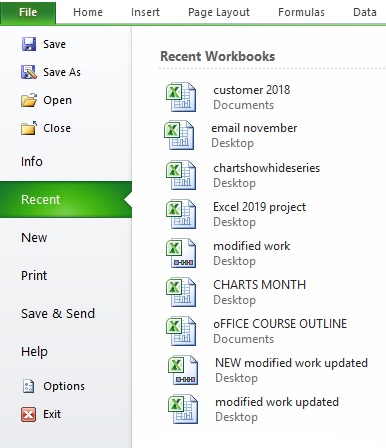Click the Excel icon beside chartshowhideseries

click(x=181, y=175)
